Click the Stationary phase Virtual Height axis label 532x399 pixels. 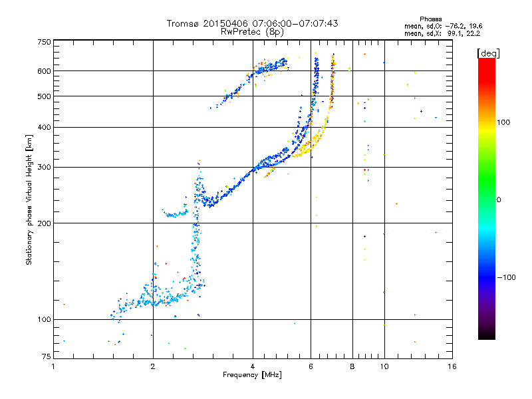(x=29, y=200)
